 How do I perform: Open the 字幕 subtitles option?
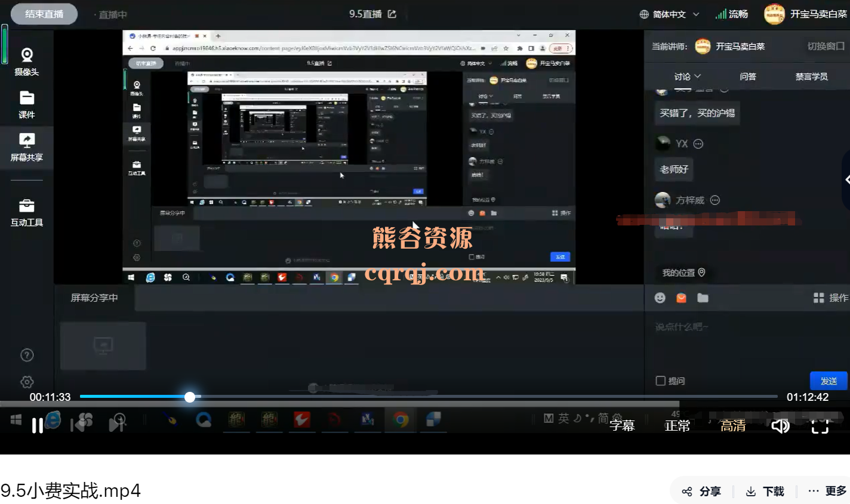(622, 425)
